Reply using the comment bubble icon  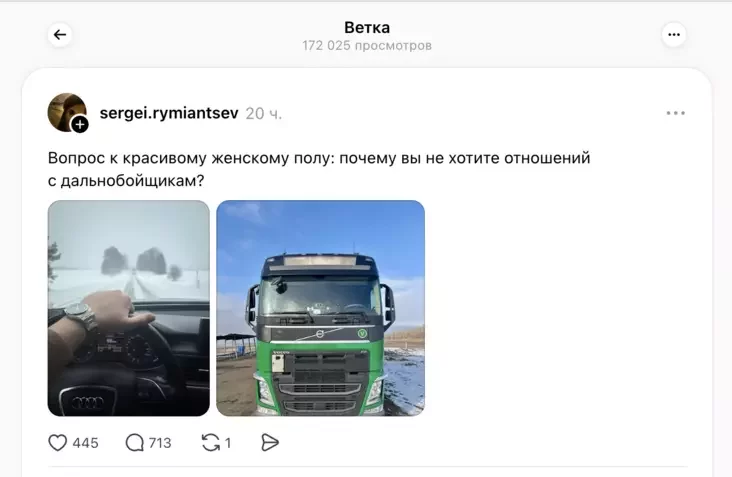point(134,442)
